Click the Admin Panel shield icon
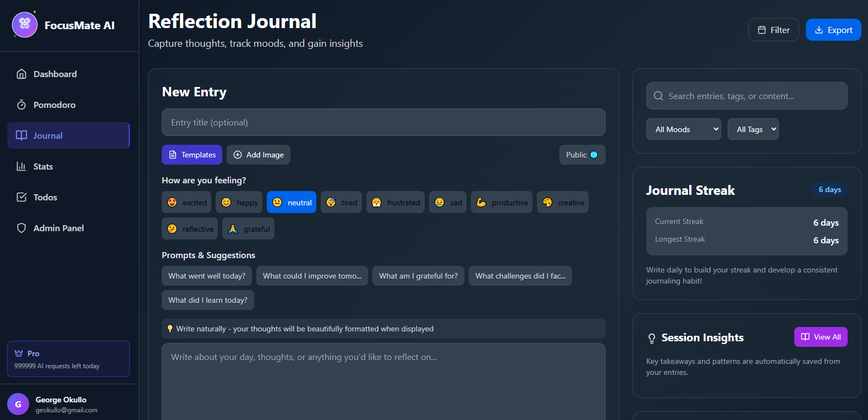The width and height of the screenshot is (868, 420). pos(21,228)
